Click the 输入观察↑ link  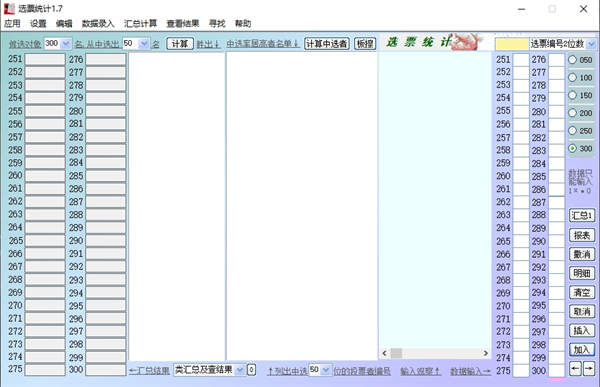coord(421,371)
